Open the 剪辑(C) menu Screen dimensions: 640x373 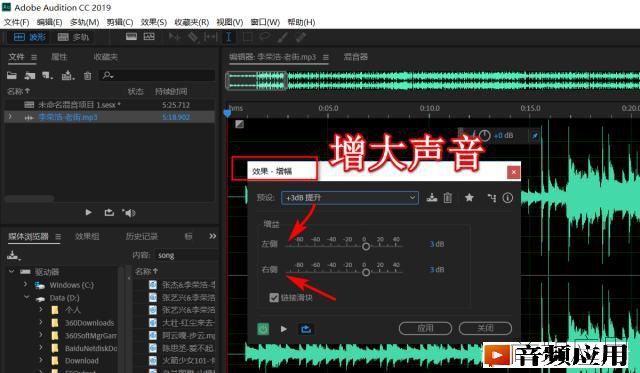coord(120,22)
